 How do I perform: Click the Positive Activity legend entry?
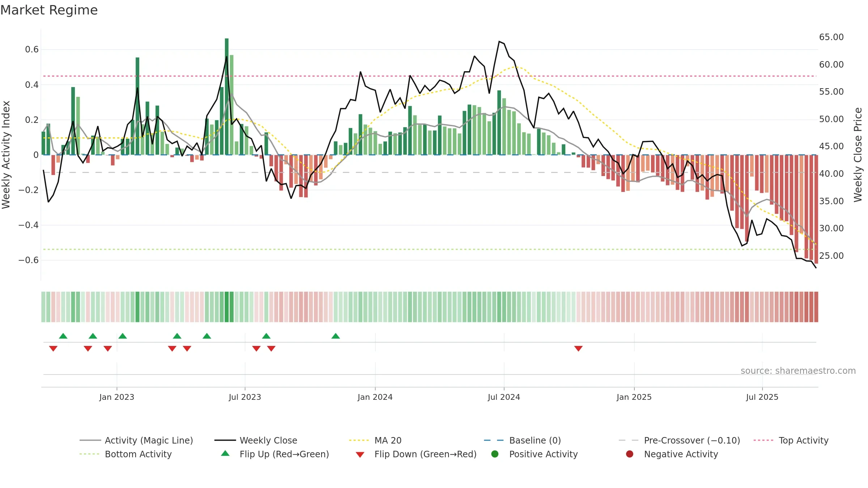tap(534, 454)
